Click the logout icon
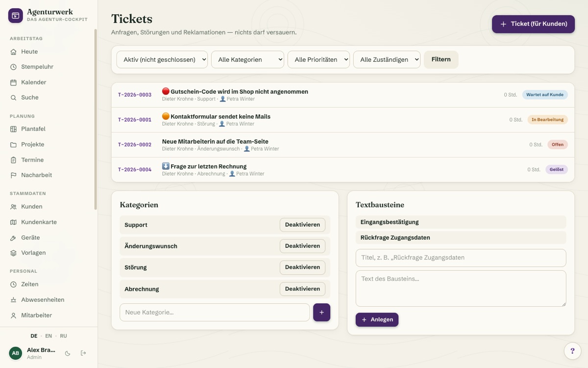The image size is (588, 368). tap(83, 353)
